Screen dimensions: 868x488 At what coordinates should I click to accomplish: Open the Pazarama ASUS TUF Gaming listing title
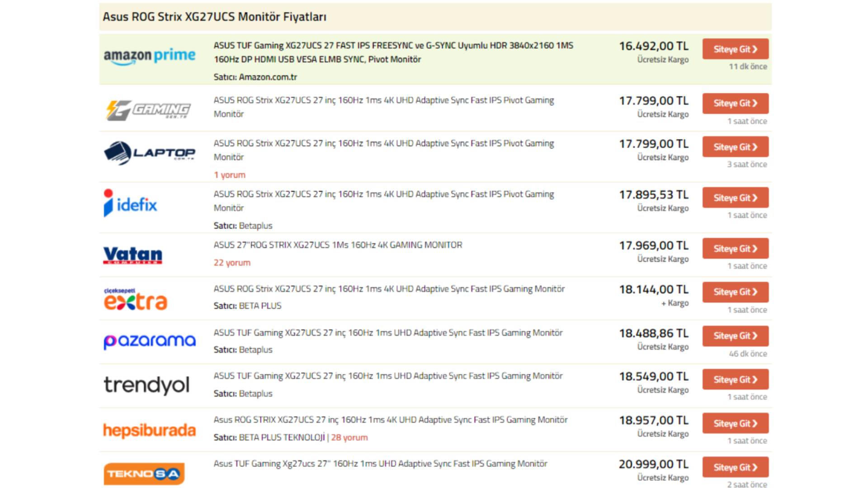pos(388,333)
